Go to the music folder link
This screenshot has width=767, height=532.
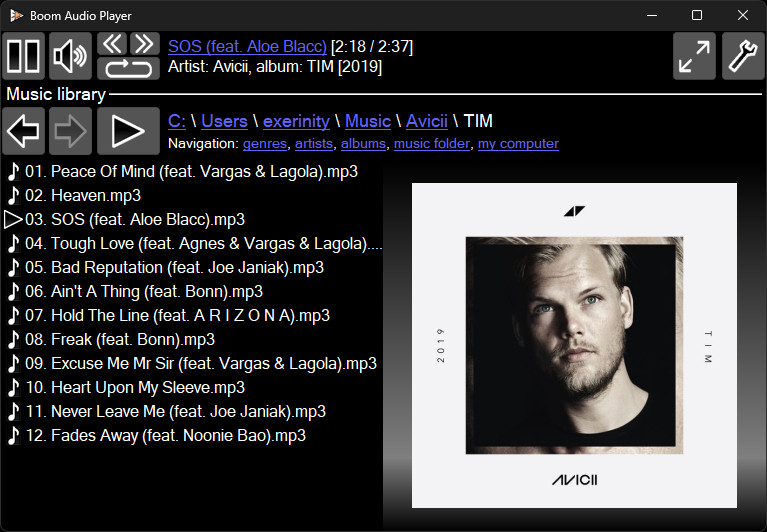click(x=431, y=144)
